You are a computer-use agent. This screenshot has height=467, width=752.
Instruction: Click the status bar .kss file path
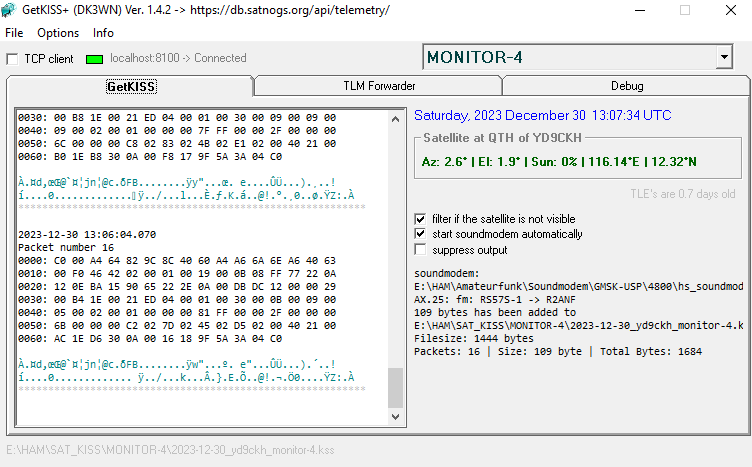tap(170, 450)
